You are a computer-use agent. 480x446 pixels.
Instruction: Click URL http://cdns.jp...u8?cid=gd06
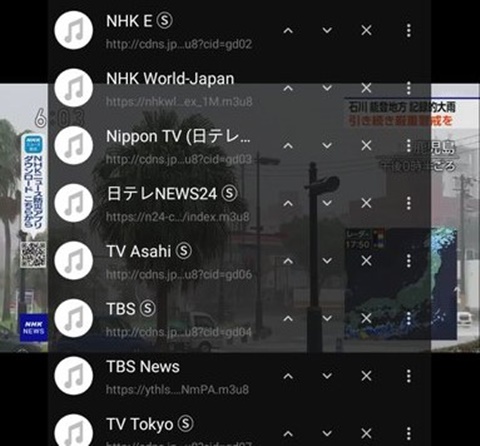click(x=179, y=275)
